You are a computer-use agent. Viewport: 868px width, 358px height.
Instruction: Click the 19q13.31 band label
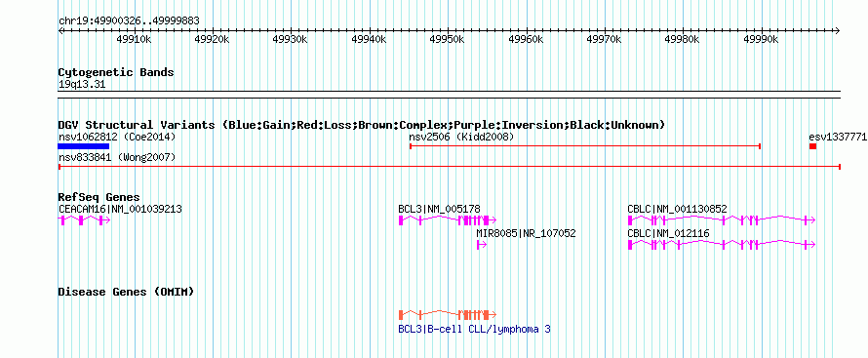pos(82,85)
